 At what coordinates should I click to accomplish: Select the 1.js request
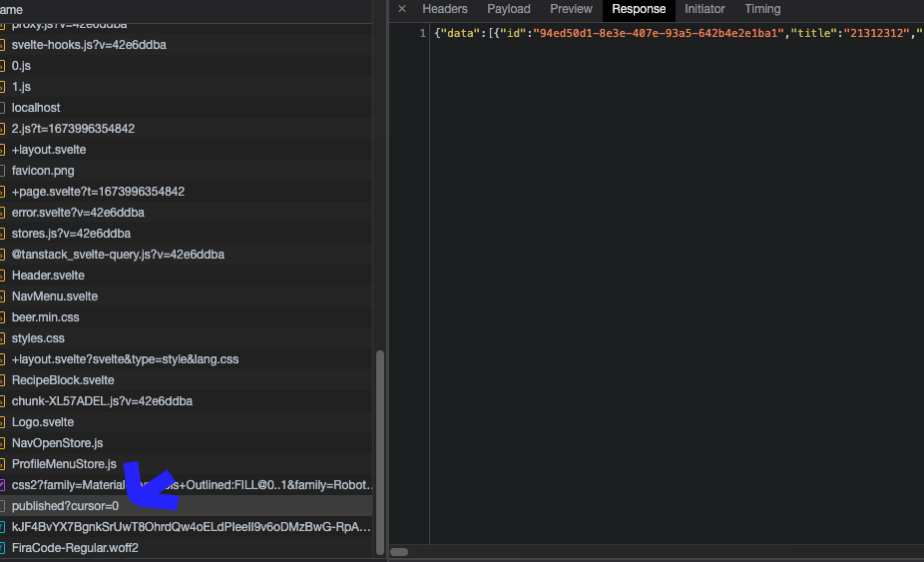point(187,87)
